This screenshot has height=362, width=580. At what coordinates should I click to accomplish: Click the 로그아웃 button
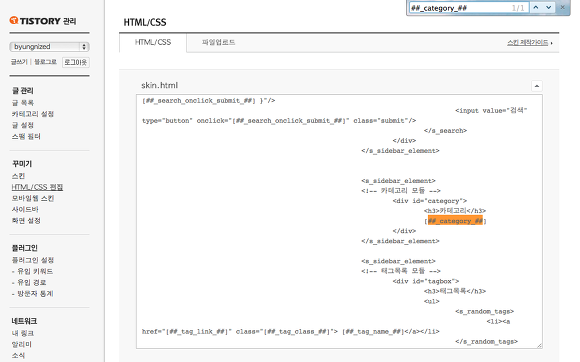pos(75,62)
